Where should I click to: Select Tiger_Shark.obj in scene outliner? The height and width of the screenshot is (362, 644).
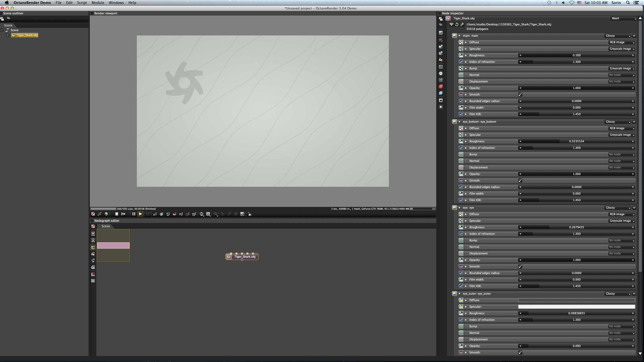[x=27, y=35]
